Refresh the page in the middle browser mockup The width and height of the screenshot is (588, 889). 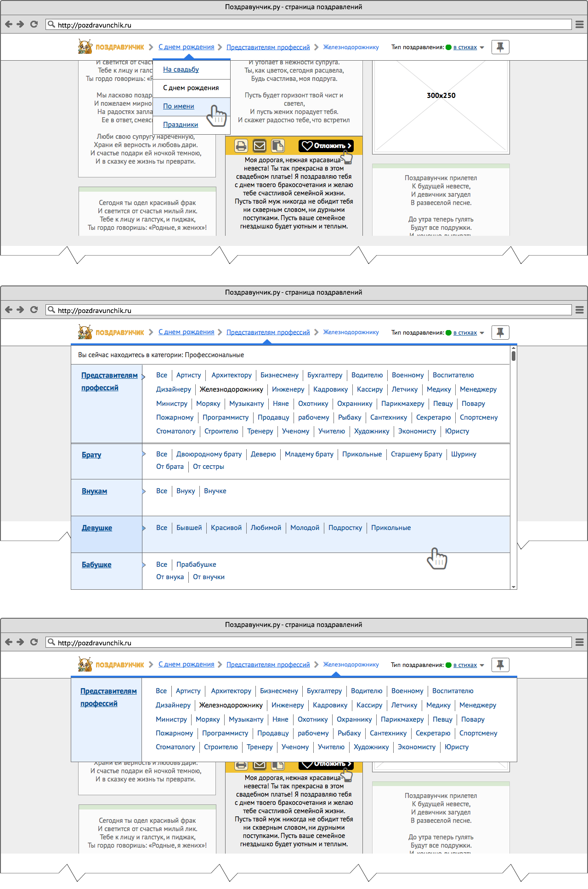click(34, 310)
